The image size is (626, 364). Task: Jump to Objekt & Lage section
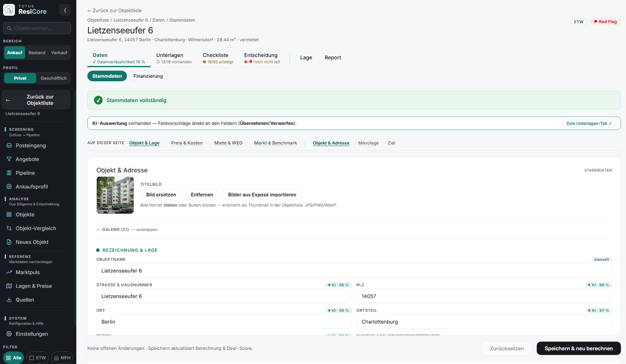144,143
